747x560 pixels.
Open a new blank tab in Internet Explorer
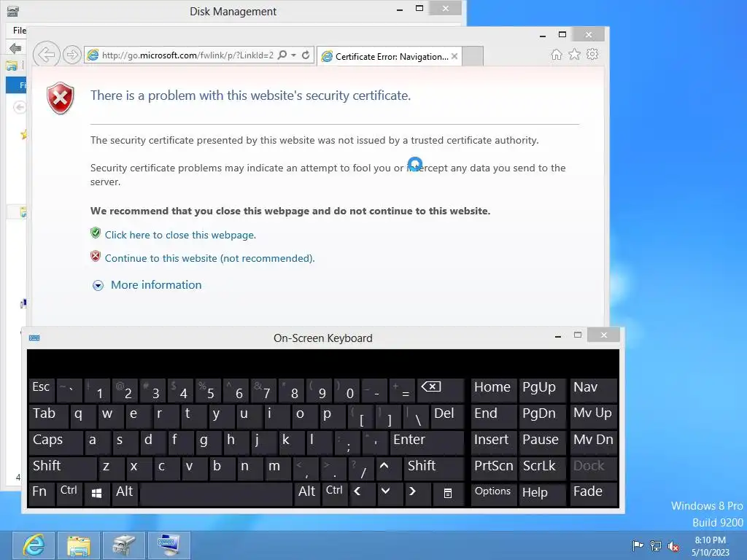pos(473,56)
